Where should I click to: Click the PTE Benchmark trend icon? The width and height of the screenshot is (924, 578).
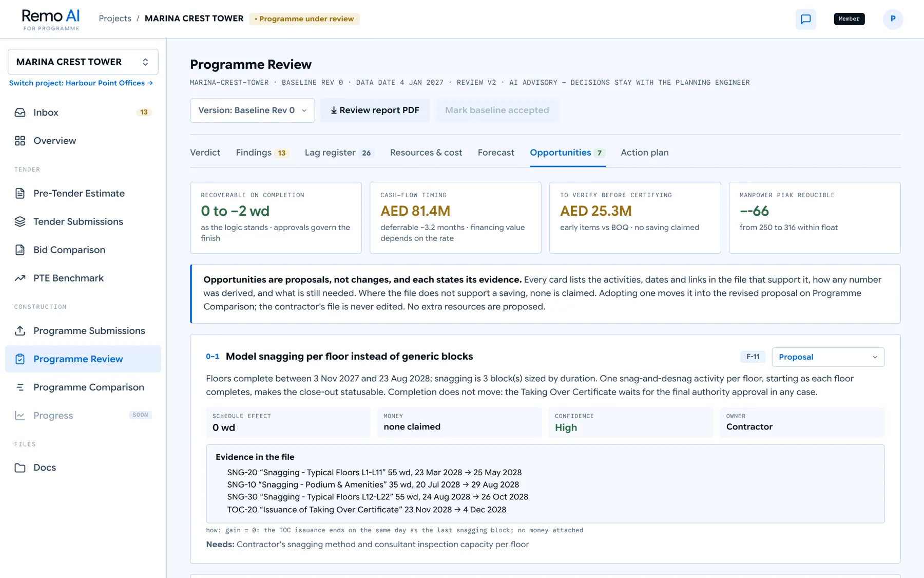coord(20,278)
